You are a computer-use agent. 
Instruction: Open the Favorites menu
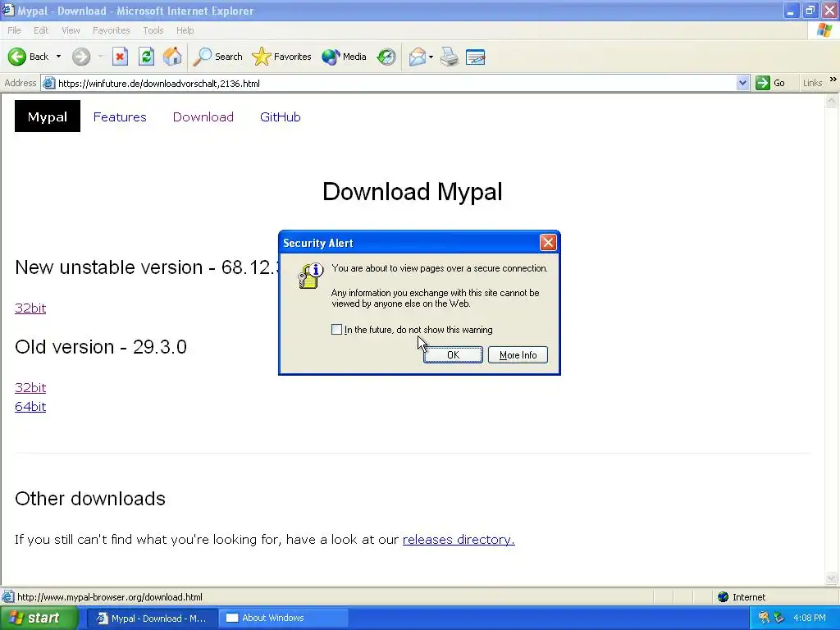pyautogui.click(x=111, y=30)
